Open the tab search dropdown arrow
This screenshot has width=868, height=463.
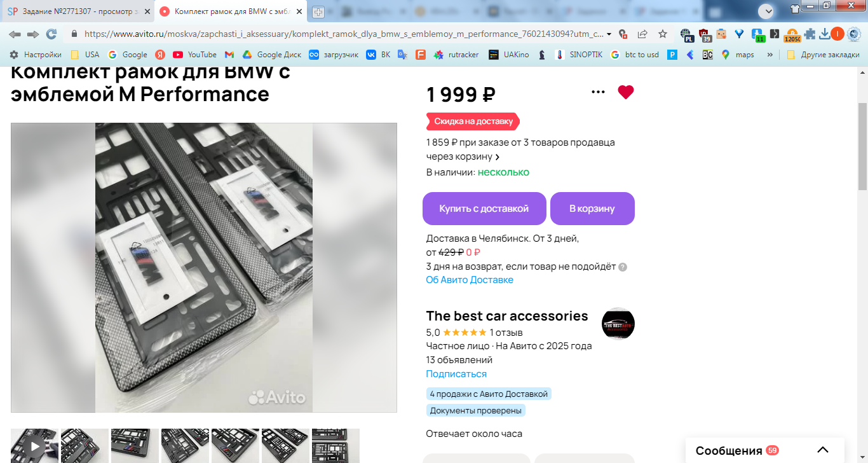(766, 11)
